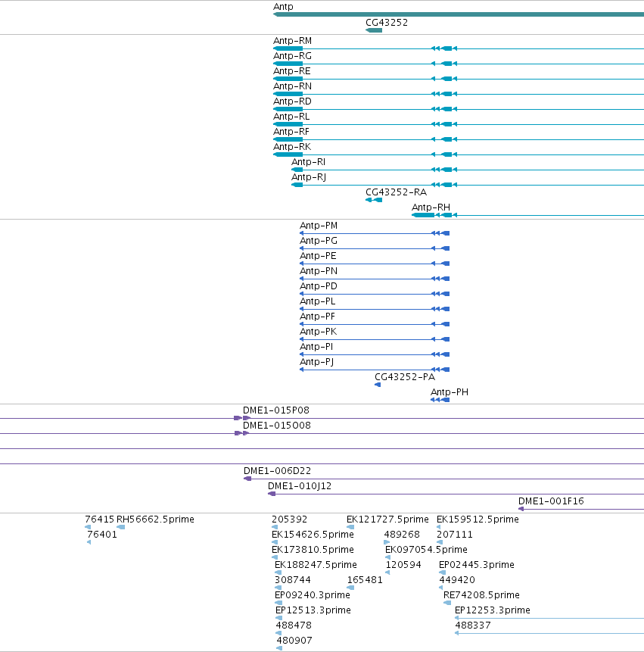Pick the Antp-RD transcript
Image resolution: width=644 pixels, height=652 pixels.
click(292, 101)
